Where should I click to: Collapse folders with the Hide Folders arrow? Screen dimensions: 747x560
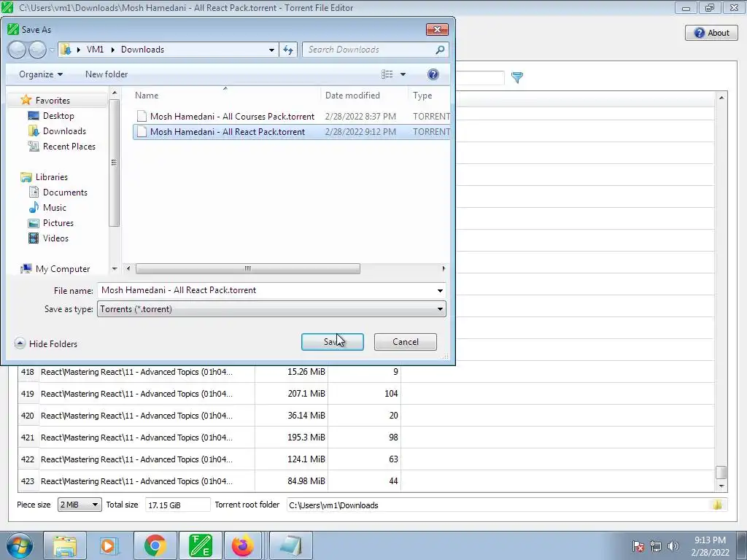[x=20, y=343]
